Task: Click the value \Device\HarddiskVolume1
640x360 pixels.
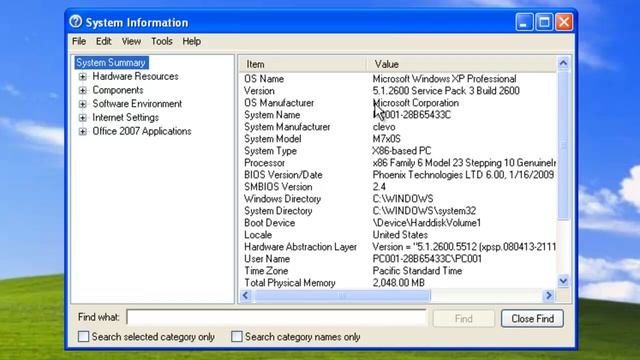Action: [427, 223]
